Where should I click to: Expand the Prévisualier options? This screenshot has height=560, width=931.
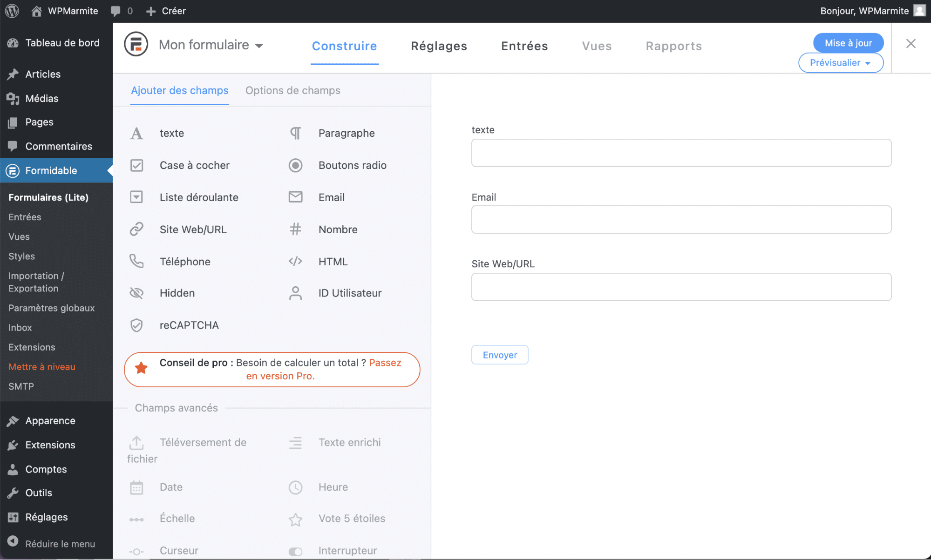(840, 62)
